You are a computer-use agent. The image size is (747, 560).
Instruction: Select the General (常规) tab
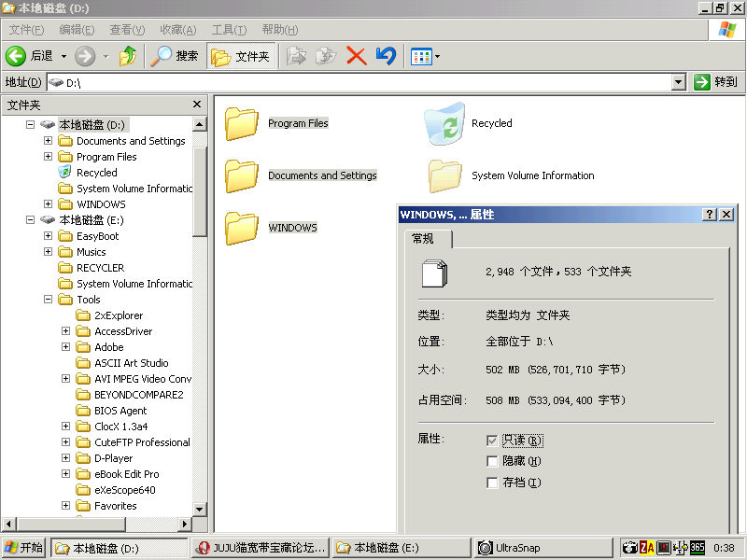pos(428,239)
